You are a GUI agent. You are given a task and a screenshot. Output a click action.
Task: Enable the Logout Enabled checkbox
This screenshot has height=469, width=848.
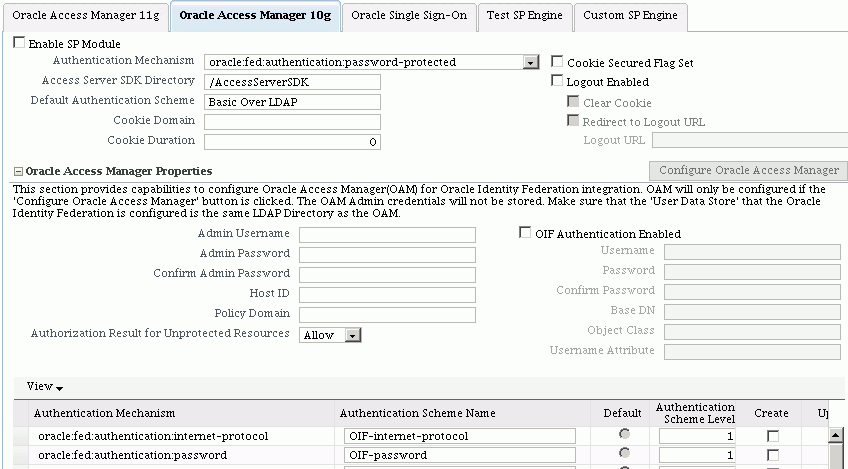click(557, 81)
